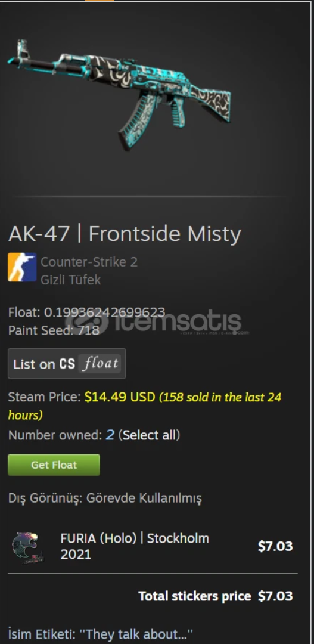Image resolution: width=314 pixels, height=644 pixels.
Task: Click the İsim Etiketi name tag text
Action: click(101, 633)
